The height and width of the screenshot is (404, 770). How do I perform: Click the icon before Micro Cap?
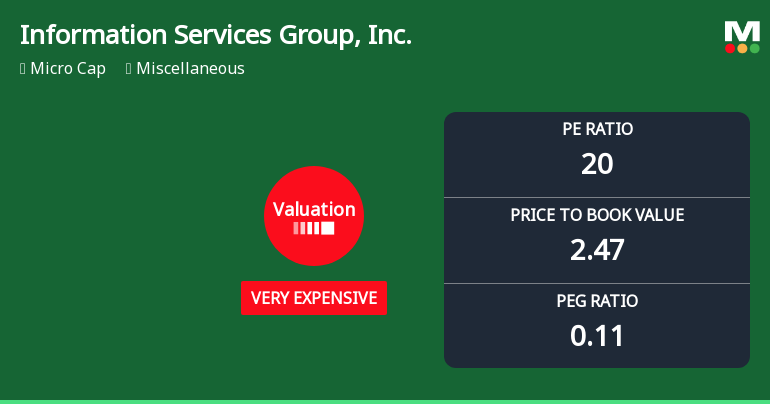(x=22, y=69)
